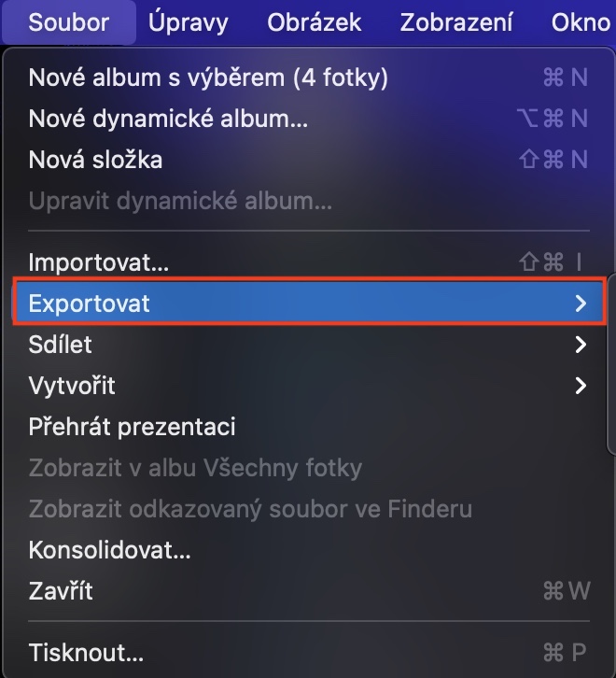Click Tisknout to print
This screenshot has height=678, width=616.
[x=86, y=651]
